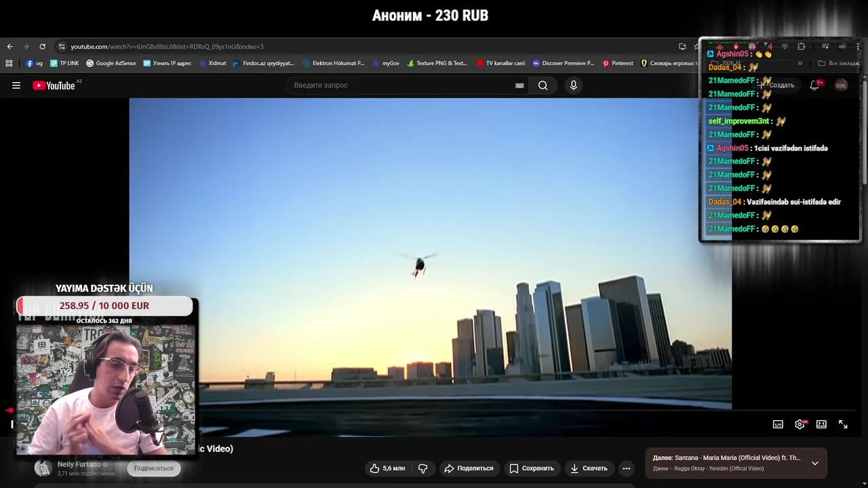The height and width of the screenshot is (488, 868).
Task: Open the og Facebook bookmark
Action: click(35, 63)
